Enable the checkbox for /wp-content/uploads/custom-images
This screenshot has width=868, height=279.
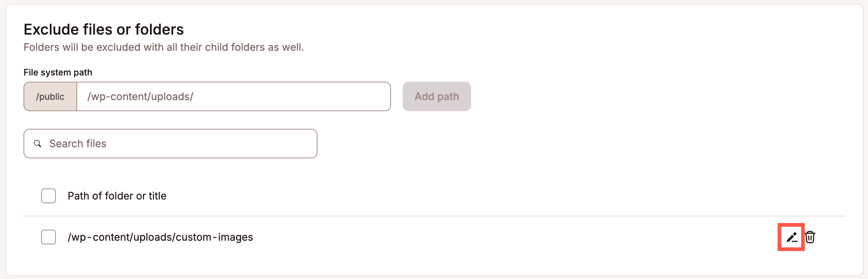click(x=48, y=237)
